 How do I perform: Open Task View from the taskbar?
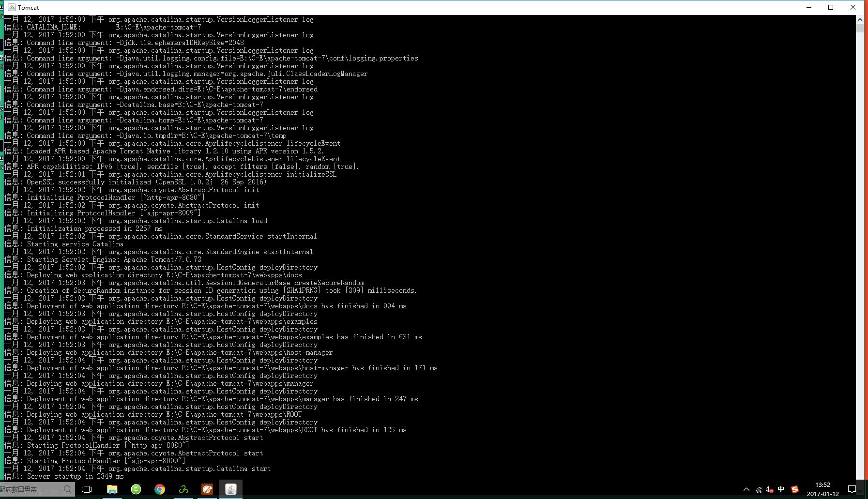[x=87, y=489]
